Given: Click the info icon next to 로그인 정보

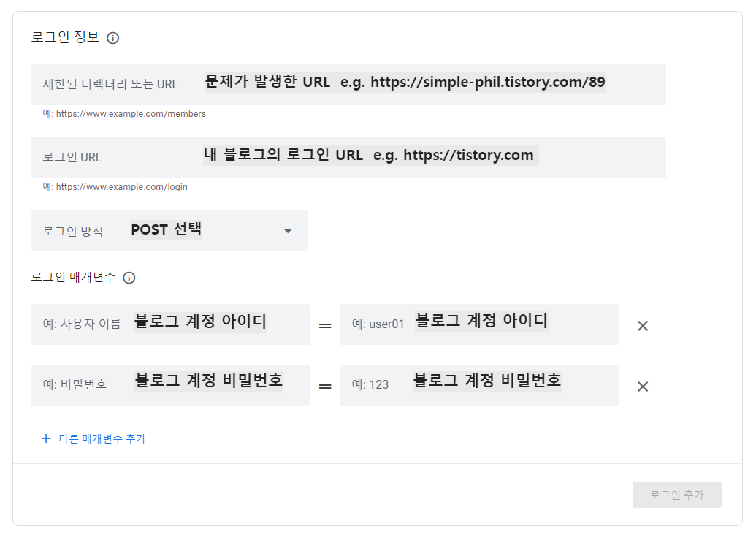Looking at the screenshot, I should pos(112,38).
